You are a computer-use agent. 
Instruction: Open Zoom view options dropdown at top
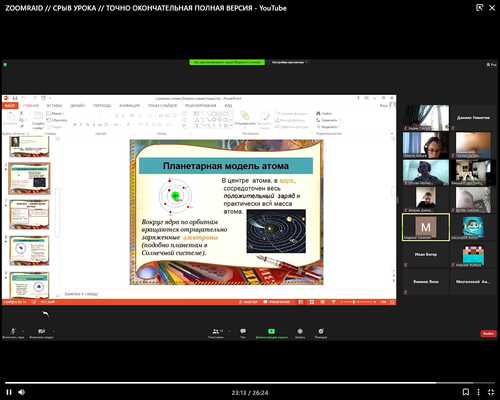(289, 62)
